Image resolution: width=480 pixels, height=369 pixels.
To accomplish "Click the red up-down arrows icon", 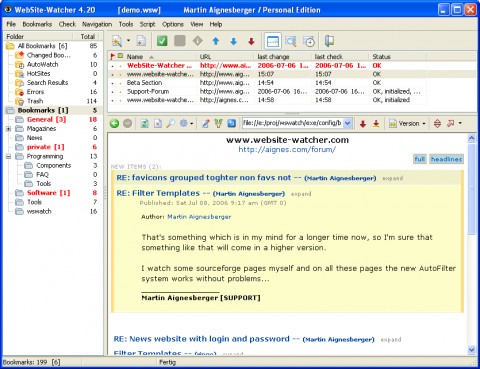I will click(437, 124).
